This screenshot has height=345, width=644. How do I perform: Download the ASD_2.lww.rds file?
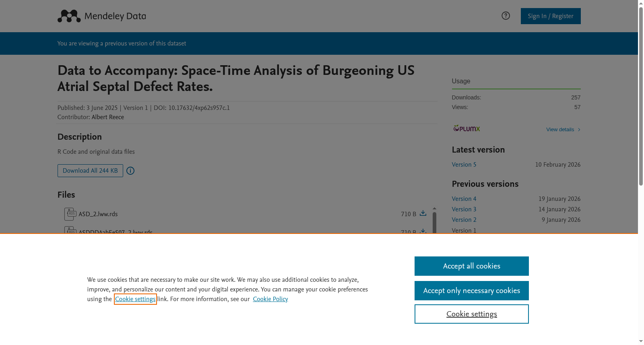[423, 213]
